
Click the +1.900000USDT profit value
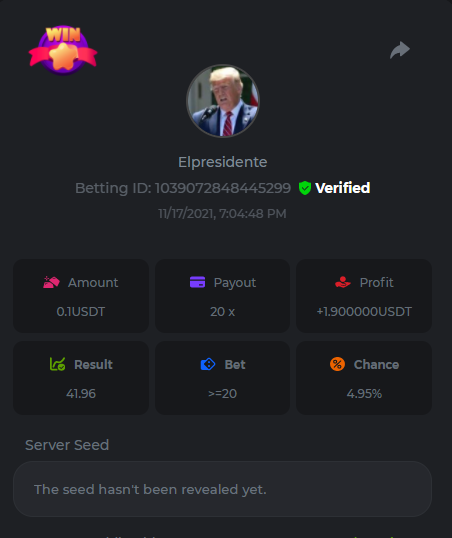(x=364, y=312)
